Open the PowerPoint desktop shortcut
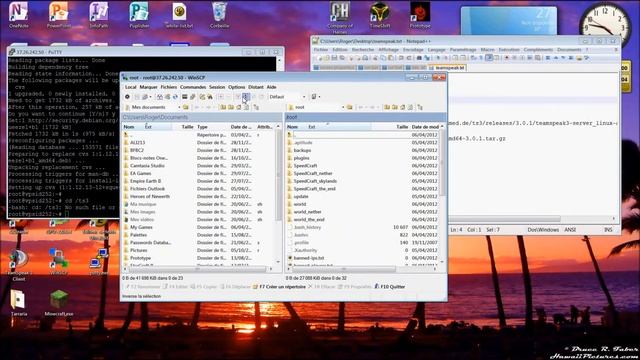This screenshot has height=360, width=640. (x=59, y=15)
